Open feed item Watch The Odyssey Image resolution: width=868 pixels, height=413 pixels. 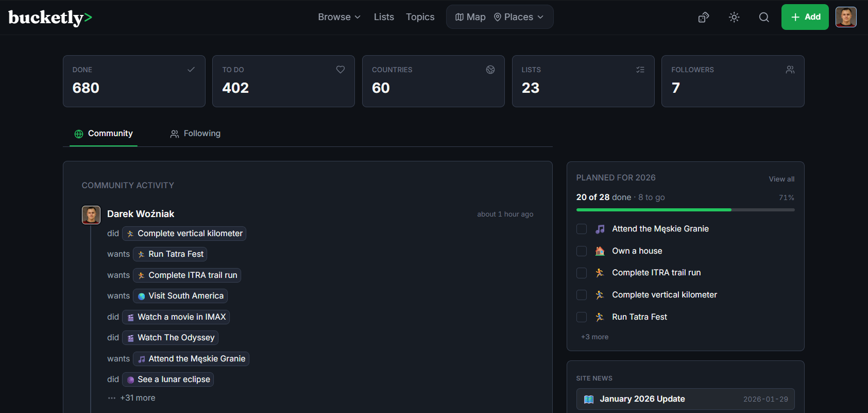click(170, 338)
